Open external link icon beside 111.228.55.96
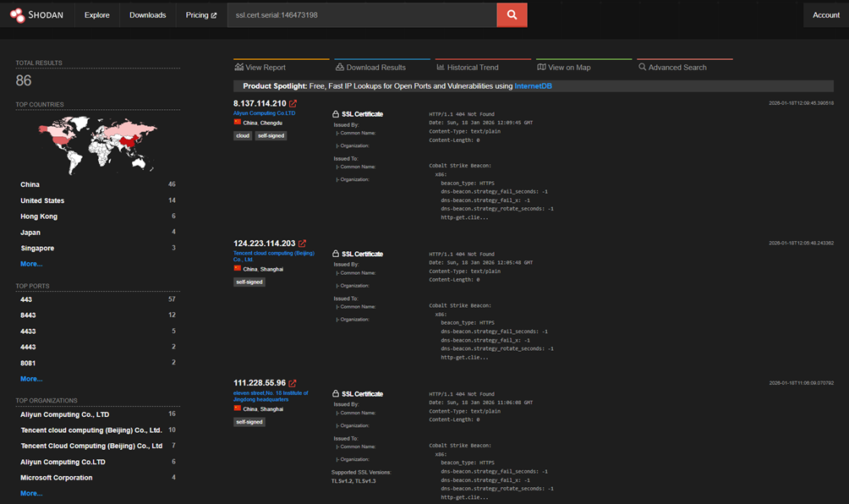This screenshot has height=504, width=849. pyautogui.click(x=293, y=383)
